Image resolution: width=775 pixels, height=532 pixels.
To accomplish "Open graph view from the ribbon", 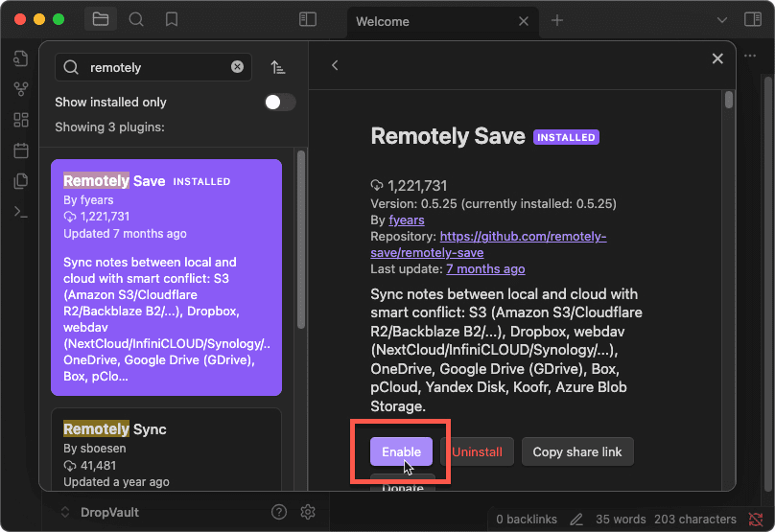I will [x=21, y=89].
